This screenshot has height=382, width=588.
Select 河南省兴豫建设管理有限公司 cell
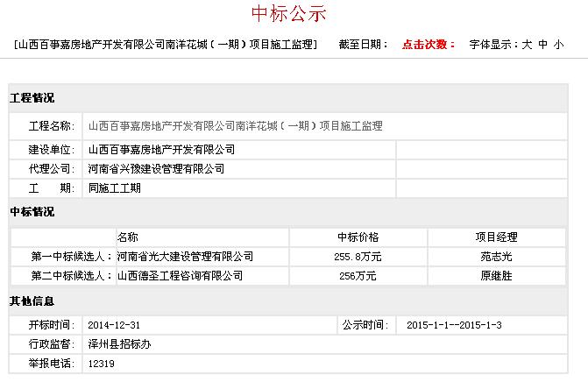(156, 169)
